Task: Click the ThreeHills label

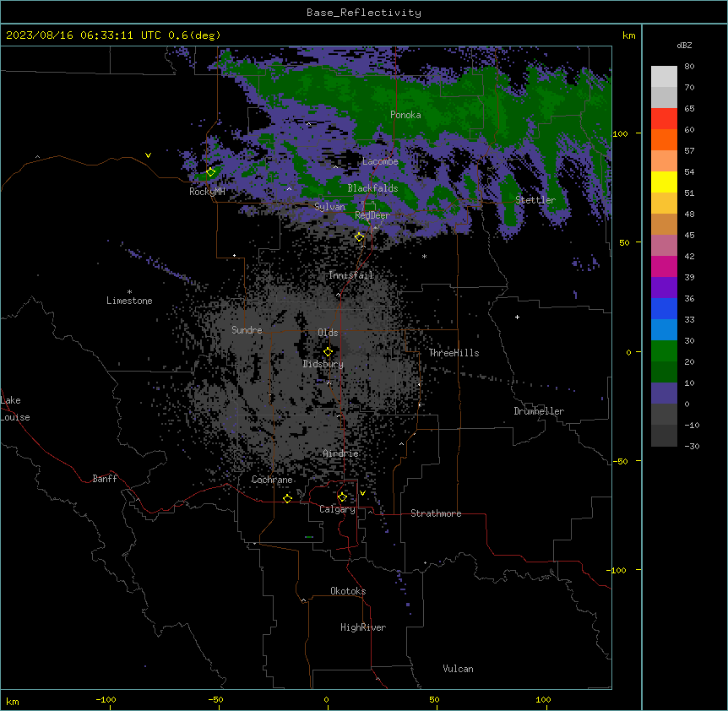Action: tap(454, 353)
